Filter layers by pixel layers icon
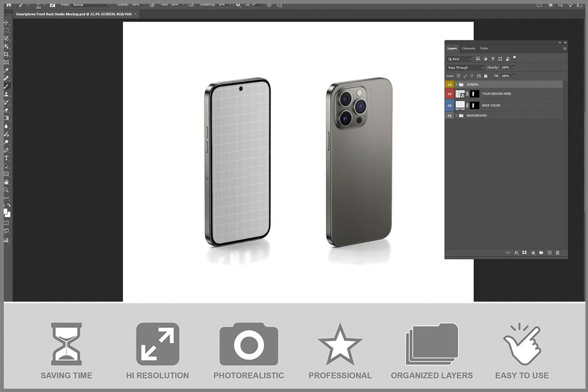The width and height of the screenshot is (588, 392). coord(478,59)
